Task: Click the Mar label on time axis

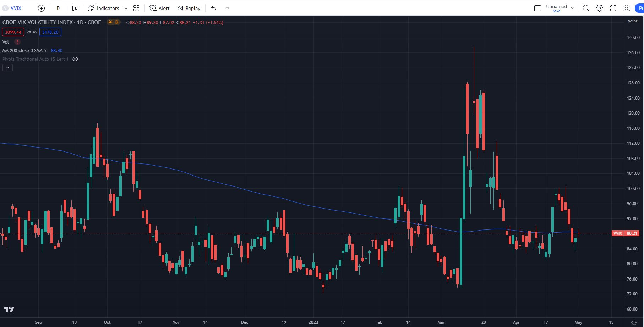Action: [441, 322]
